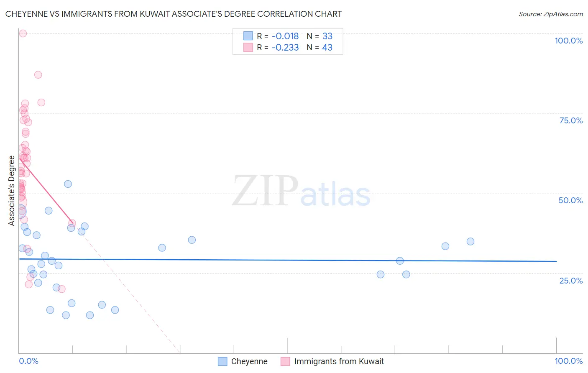Click the pink swatch beside R = -0.233
This screenshot has height=373, width=588.
pyautogui.click(x=248, y=47)
